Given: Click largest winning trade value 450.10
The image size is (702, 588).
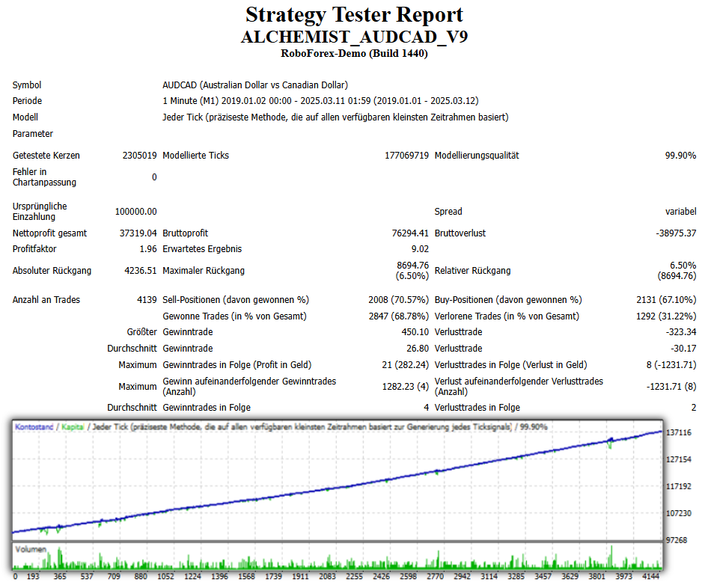Looking at the screenshot, I should [415, 332].
